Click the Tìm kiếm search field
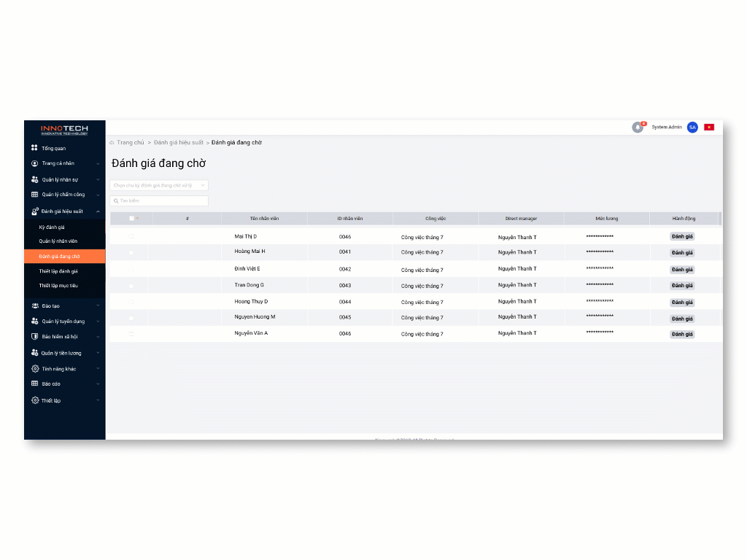This screenshot has width=747, height=560. tap(159, 201)
